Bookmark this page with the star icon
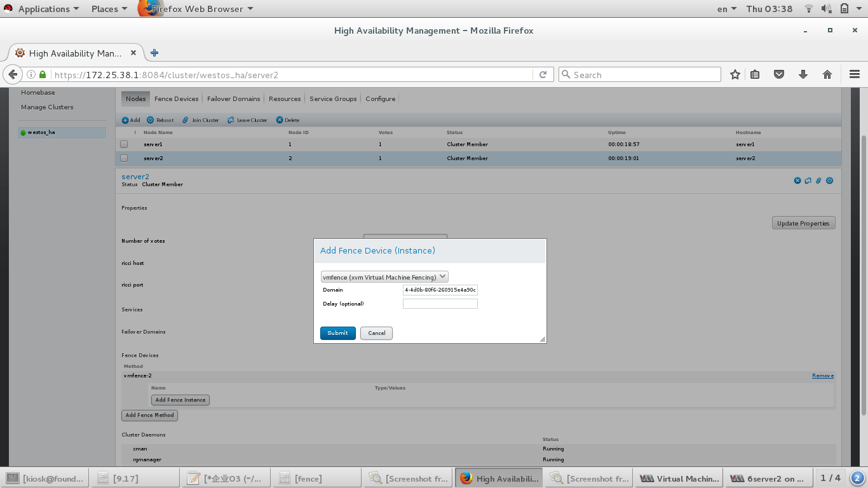Screen dimensions: 868x488 click(735, 74)
